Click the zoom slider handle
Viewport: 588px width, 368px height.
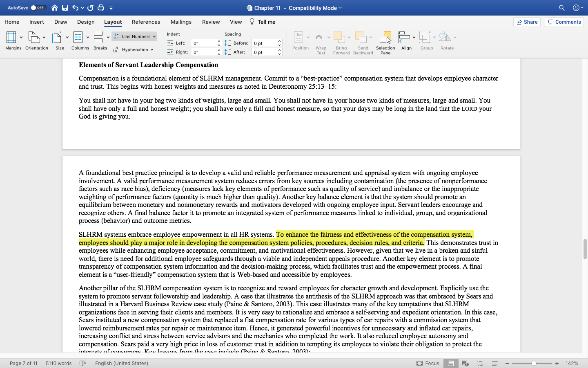point(534,363)
